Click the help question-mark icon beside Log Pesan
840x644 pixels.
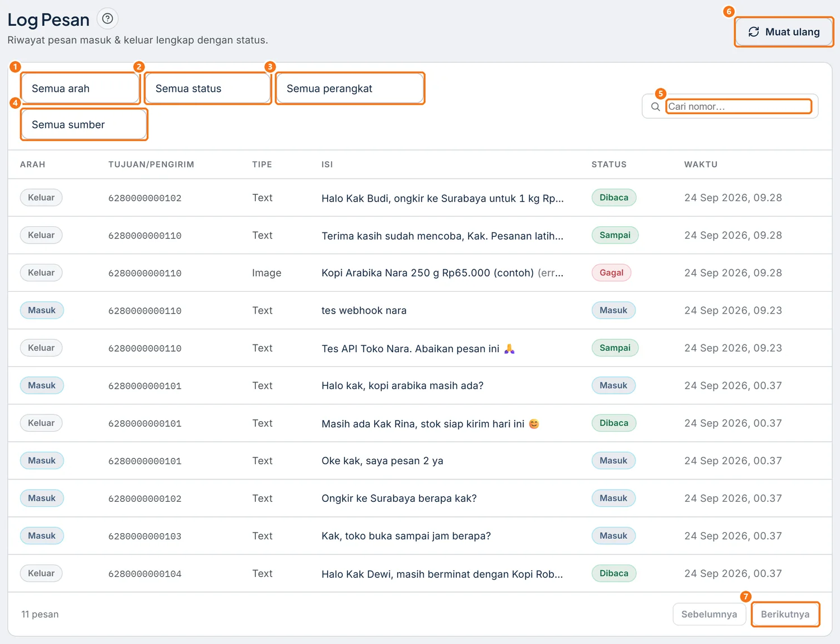click(x=108, y=18)
